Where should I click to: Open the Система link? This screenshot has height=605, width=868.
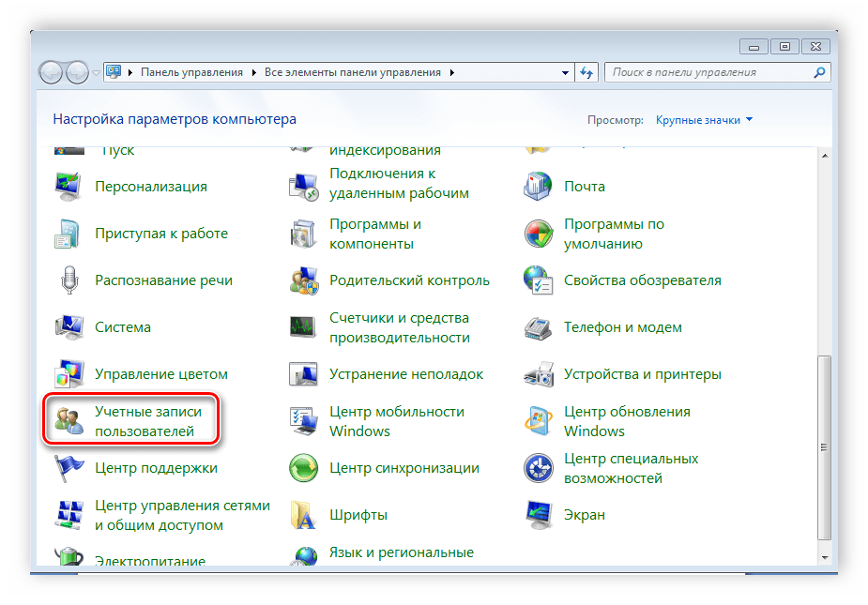coord(123,327)
